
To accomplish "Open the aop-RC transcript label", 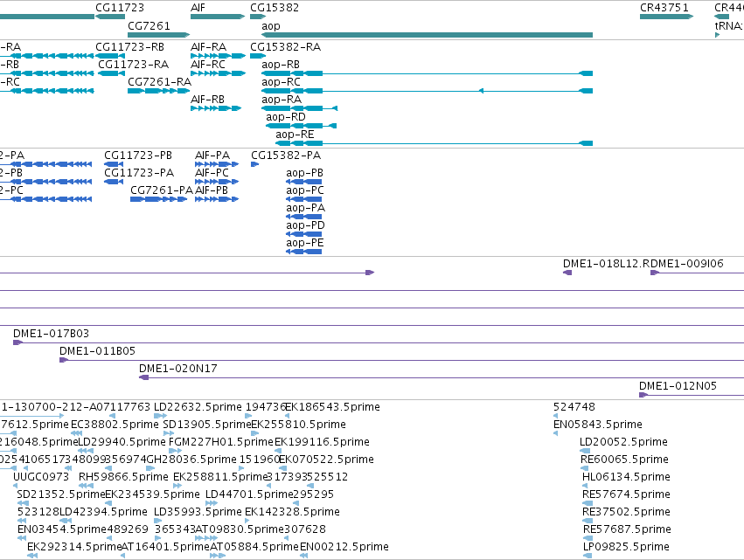I will tap(281, 82).
